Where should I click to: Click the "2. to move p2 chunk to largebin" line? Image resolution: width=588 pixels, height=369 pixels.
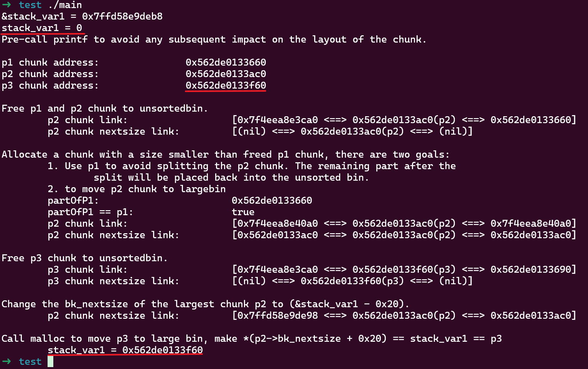click(137, 189)
